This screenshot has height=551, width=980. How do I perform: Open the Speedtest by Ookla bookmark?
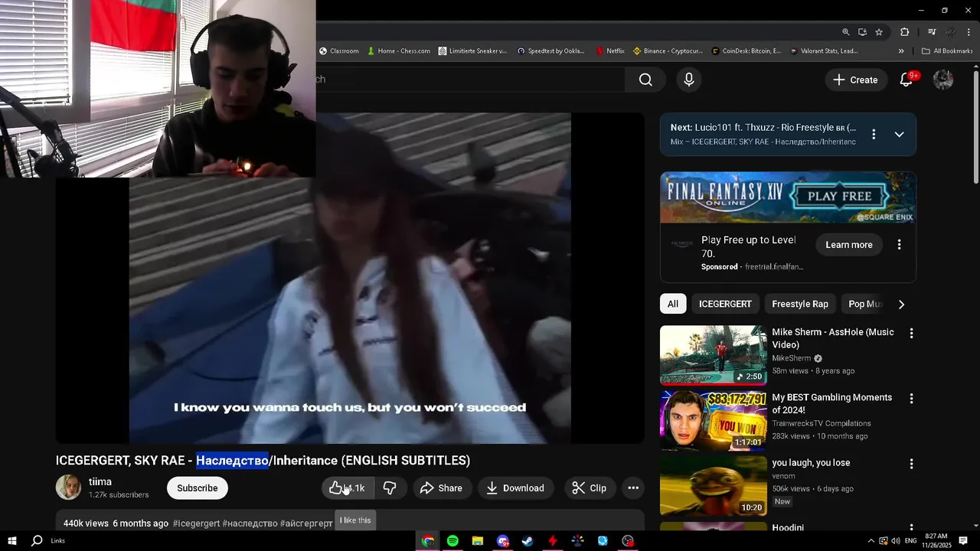click(x=551, y=51)
